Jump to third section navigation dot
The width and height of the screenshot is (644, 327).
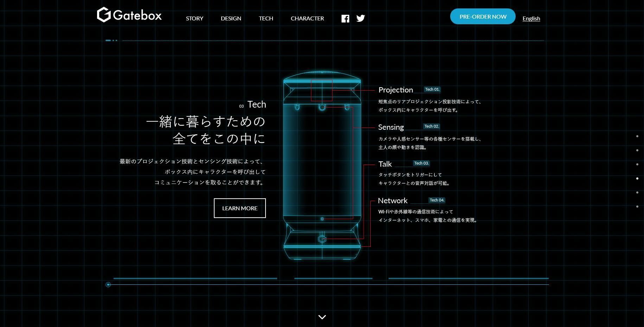point(637,165)
